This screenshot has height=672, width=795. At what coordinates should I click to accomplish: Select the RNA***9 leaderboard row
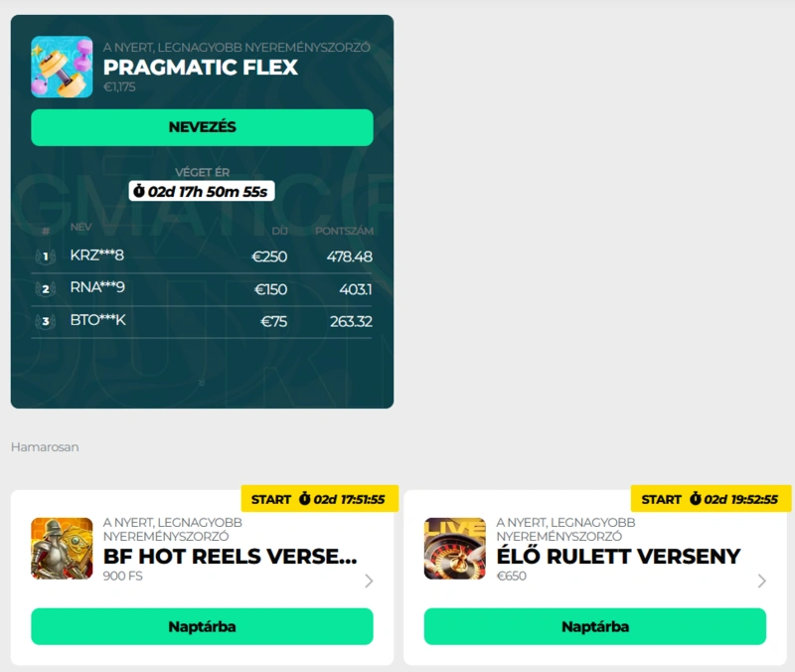pyautogui.click(x=202, y=289)
